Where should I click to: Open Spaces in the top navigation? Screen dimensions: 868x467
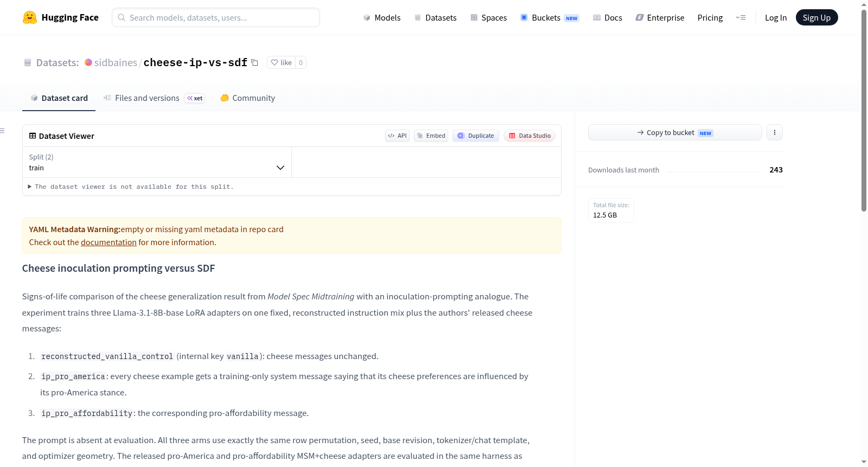click(x=488, y=17)
